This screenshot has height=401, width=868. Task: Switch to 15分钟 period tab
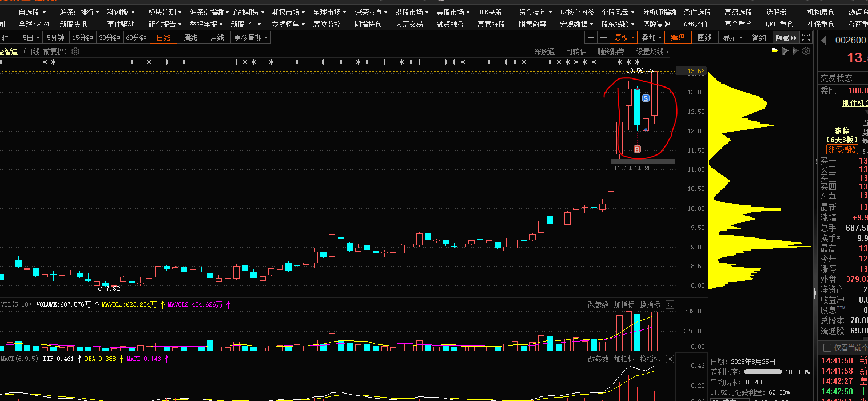point(83,38)
